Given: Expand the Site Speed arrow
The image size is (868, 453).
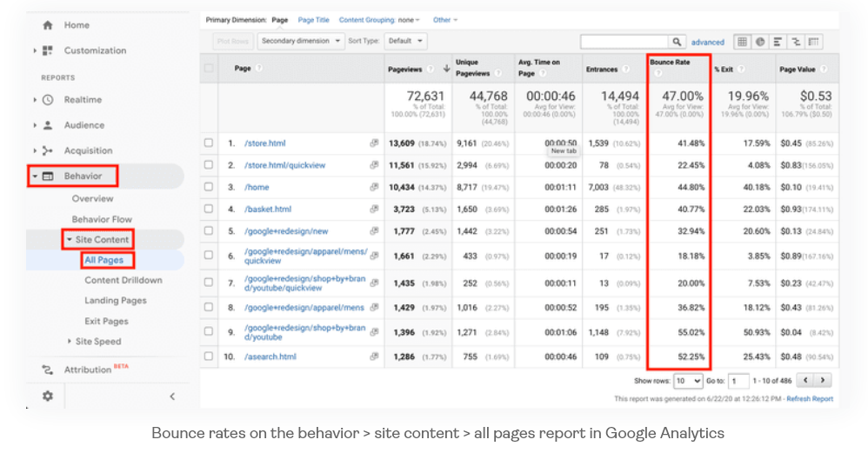Looking at the screenshot, I should tap(70, 341).
